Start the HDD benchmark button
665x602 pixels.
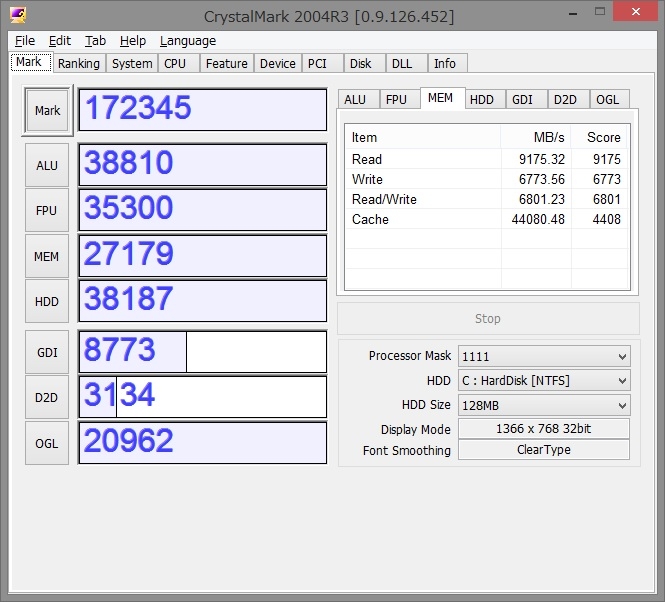(47, 301)
